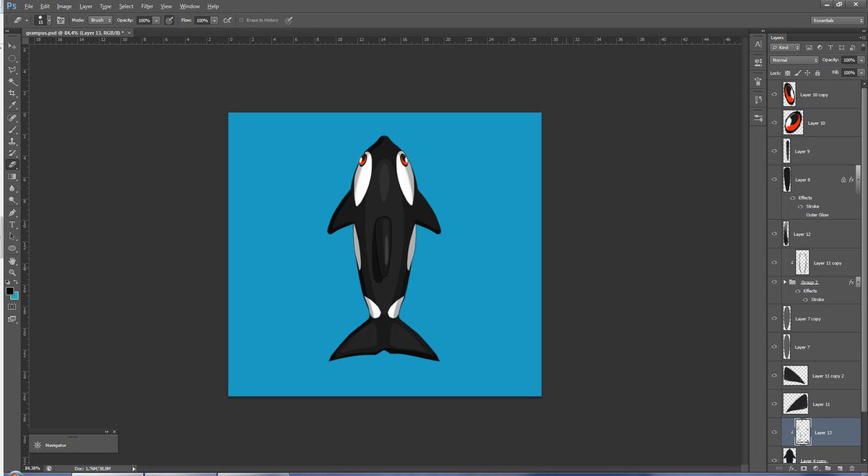868x476 pixels.
Task: Select the Crop tool
Action: [12, 93]
